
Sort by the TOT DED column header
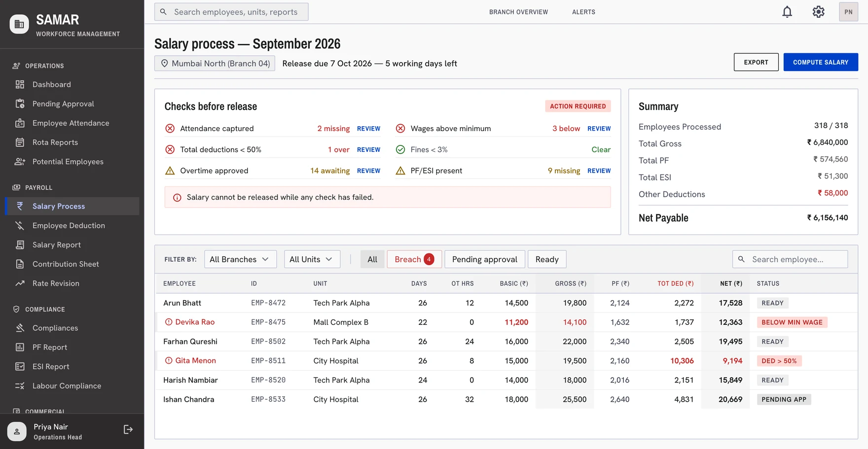click(x=675, y=283)
